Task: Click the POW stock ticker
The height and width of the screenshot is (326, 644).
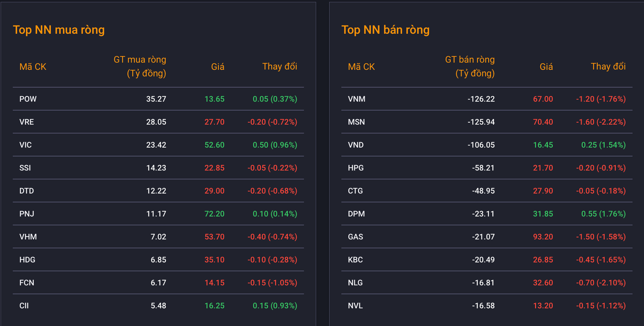Action: point(28,99)
